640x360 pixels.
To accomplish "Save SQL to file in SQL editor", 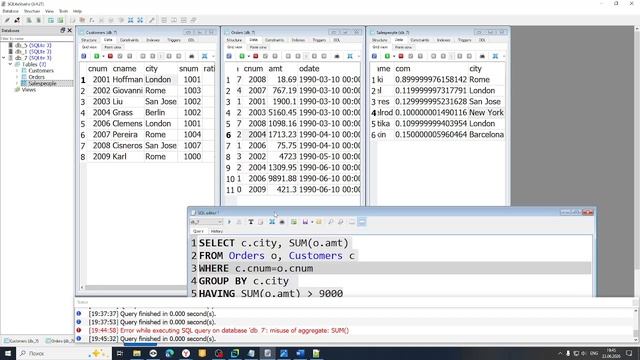I will (305, 222).
